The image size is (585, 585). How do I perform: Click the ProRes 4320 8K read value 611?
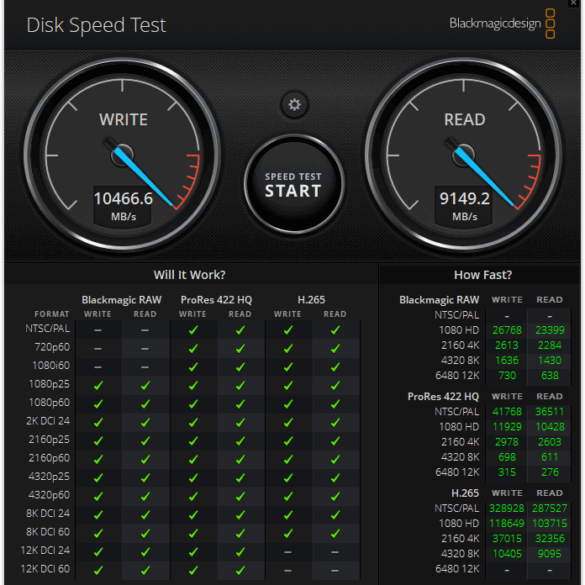[550, 457]
